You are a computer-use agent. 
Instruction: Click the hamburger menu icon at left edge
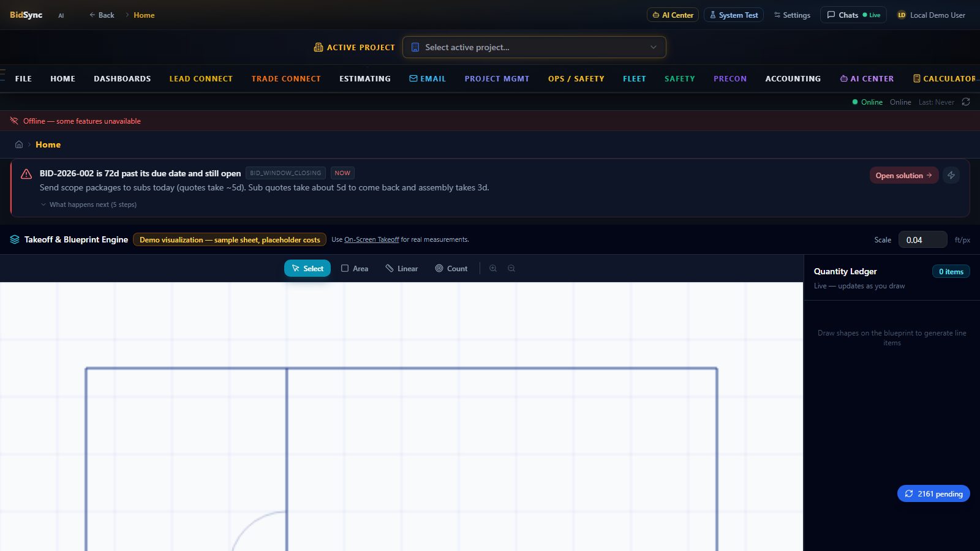coord(2,75)
